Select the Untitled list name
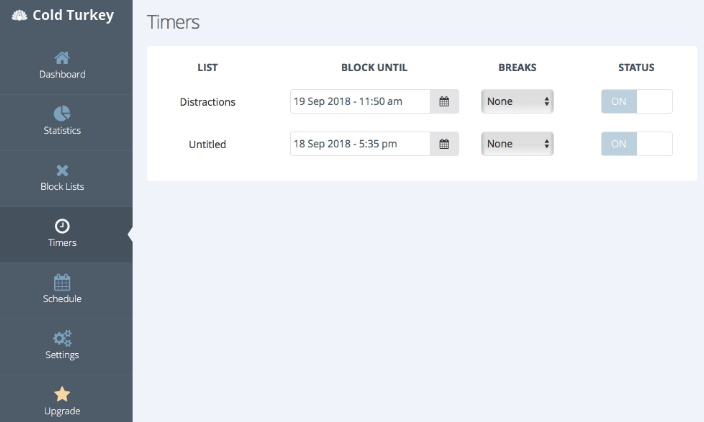The width and height of the screenshot is (704, 422). coord(207,144)
